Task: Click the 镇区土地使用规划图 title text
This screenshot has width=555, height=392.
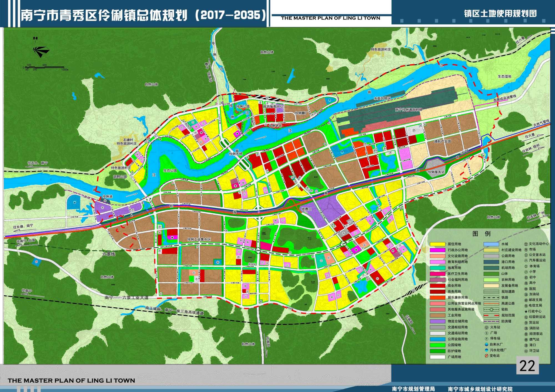Action: point(500,14)
